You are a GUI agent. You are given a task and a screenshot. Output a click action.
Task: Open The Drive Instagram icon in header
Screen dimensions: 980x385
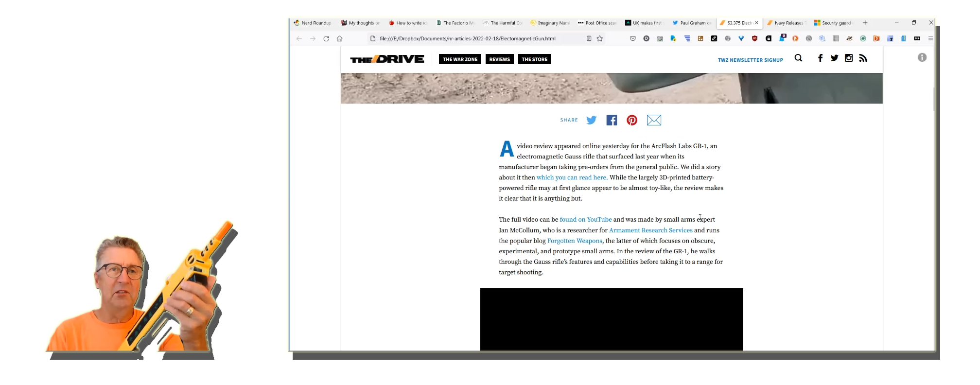click(849, 58)
